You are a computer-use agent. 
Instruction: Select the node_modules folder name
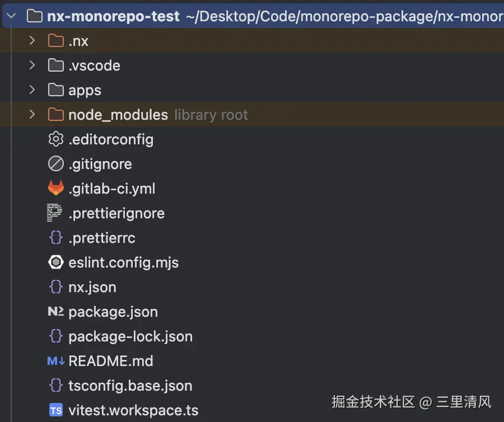pyautogui.click(x=118, y=115)
